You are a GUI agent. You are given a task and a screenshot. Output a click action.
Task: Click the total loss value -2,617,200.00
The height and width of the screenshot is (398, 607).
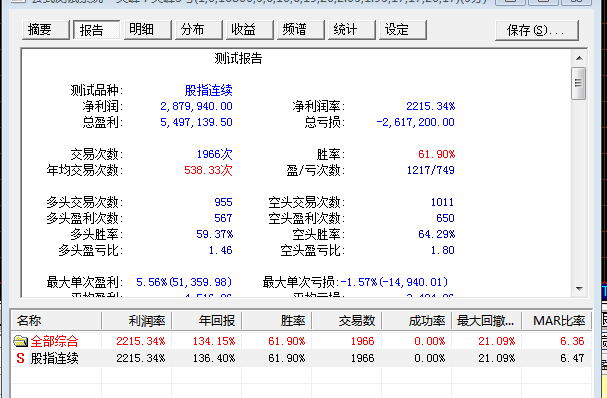point(415,122)
